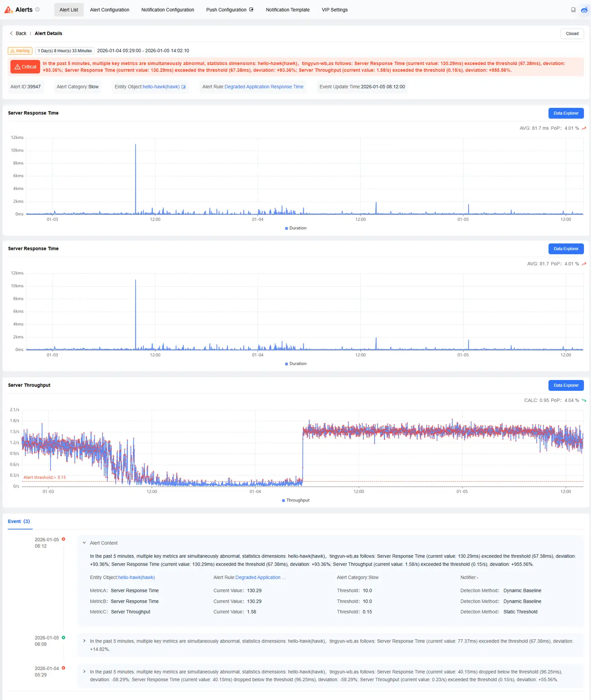Click the Back arrow icon
This screenshot has height=700, width=591.
coord(11,33)
